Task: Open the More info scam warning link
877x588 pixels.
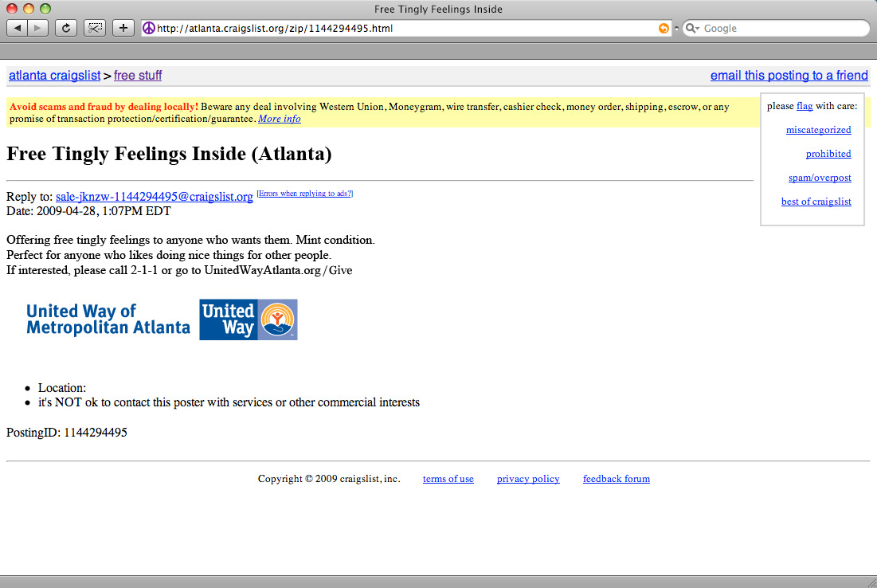Action: (279, 119)
